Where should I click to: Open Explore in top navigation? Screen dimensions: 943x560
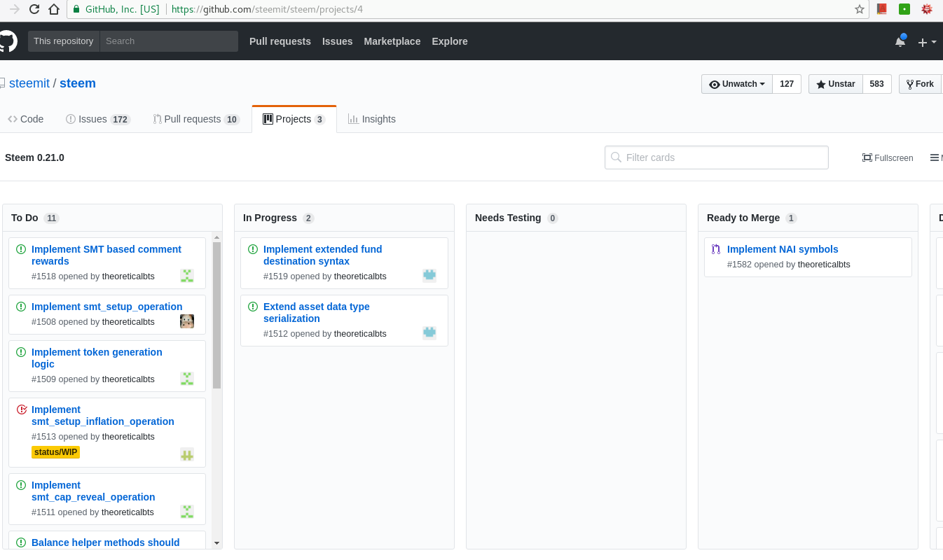(450, 41)
